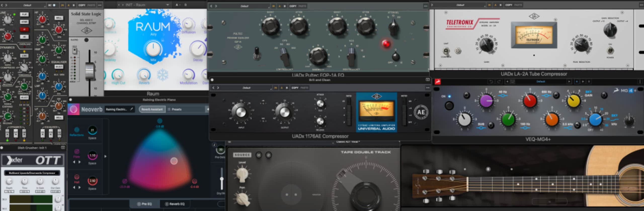Click the info icon above the Pre-Delay knob
The image size is (644, 211).
(214, 145)
